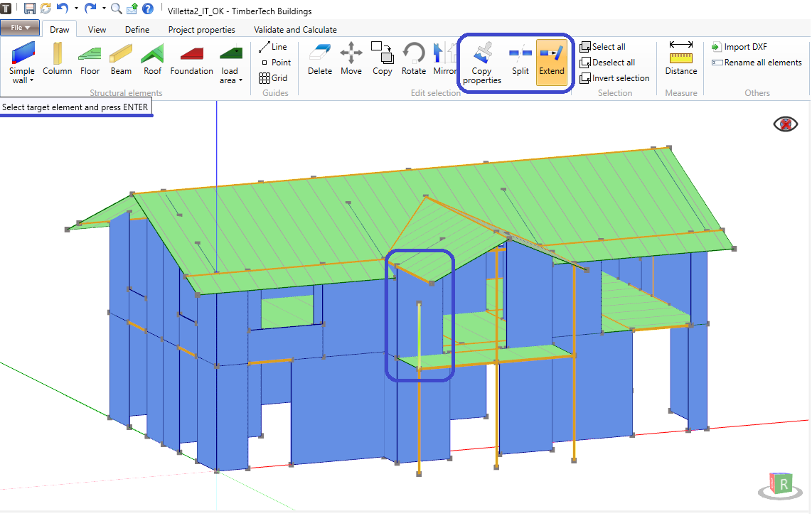Click Rename all elements
Image resolution: width=812 pixels, height=516 pixels.
[x=757, y=62]
